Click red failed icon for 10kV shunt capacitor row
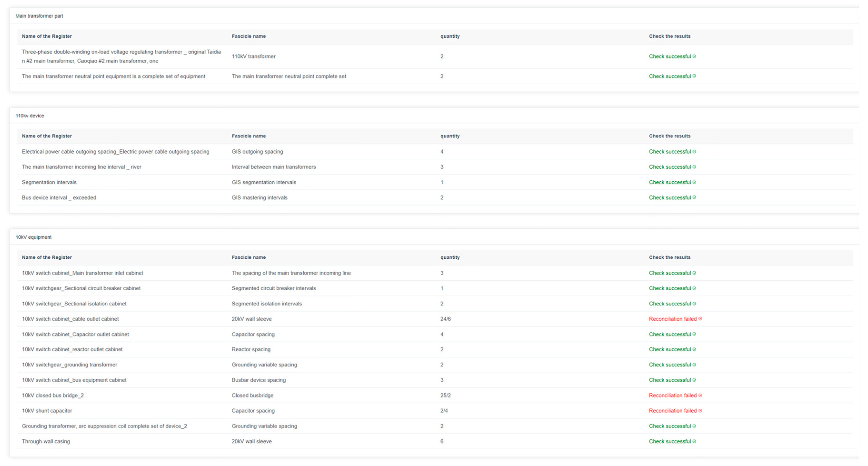This screenshot has height=466, width=868. coord(700,410)
